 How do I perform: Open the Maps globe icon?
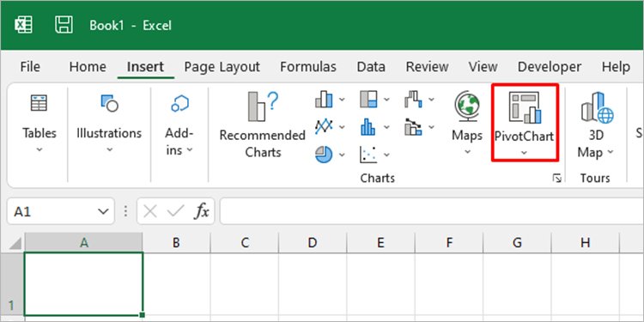[x=467, y=106]
